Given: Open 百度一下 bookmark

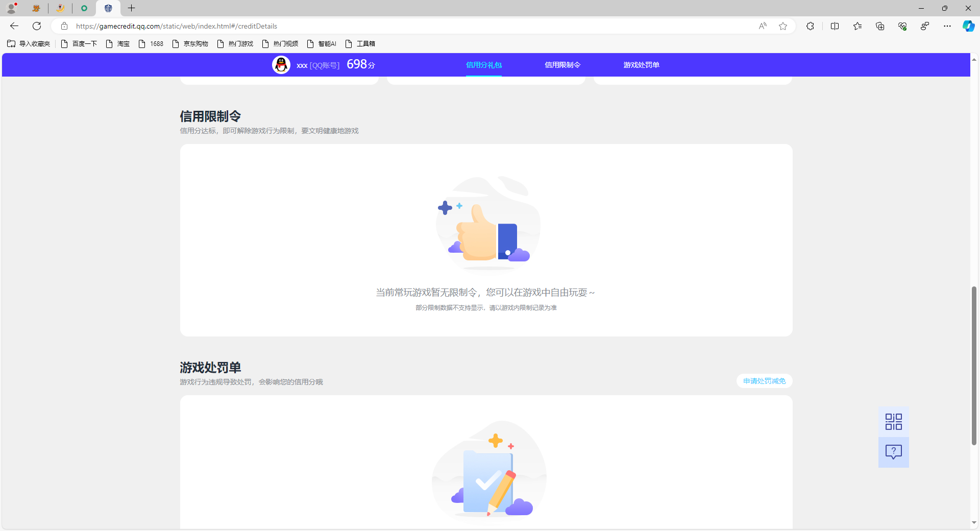Looking at the screenshot, I should [79, 44].
